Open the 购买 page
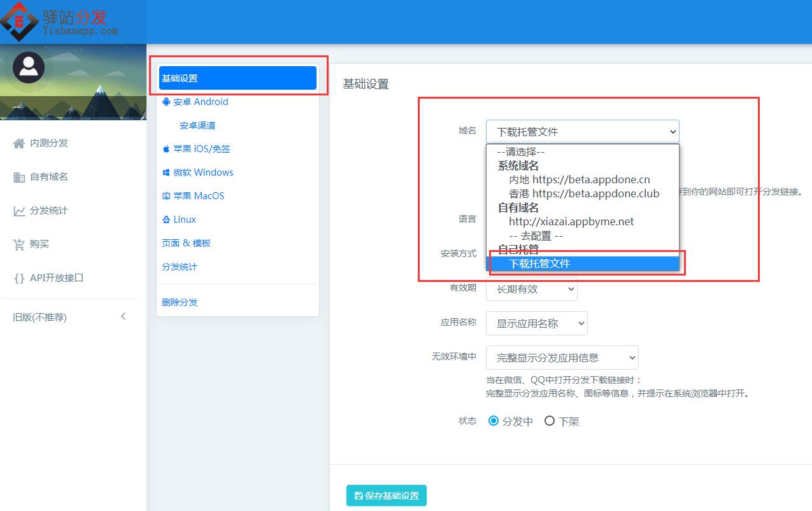Screen dimensions: 812x511 coord(39,244)
